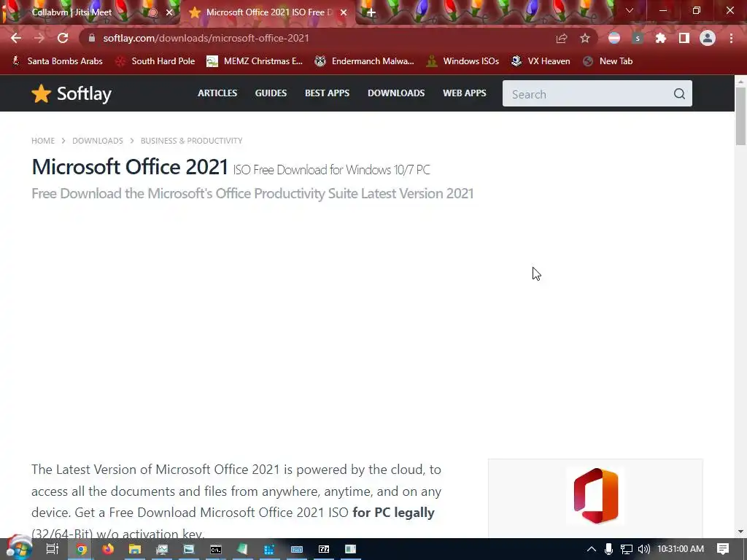
Task: Open the volume tray icon
Action: click(643, 549)
